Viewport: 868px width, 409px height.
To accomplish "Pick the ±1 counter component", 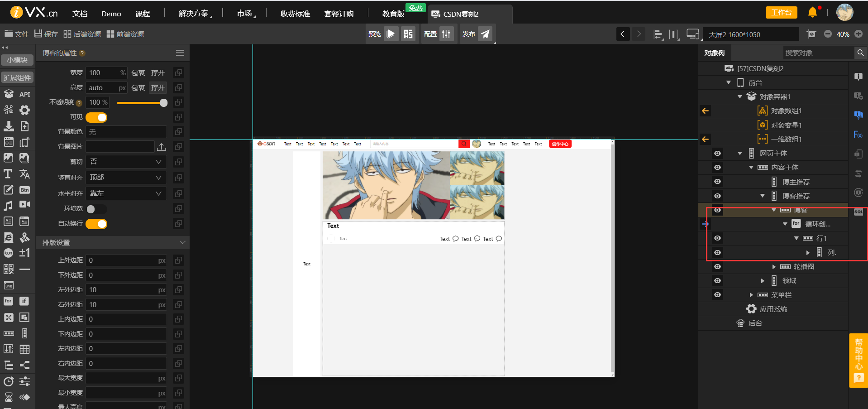I will pos(24,253).
